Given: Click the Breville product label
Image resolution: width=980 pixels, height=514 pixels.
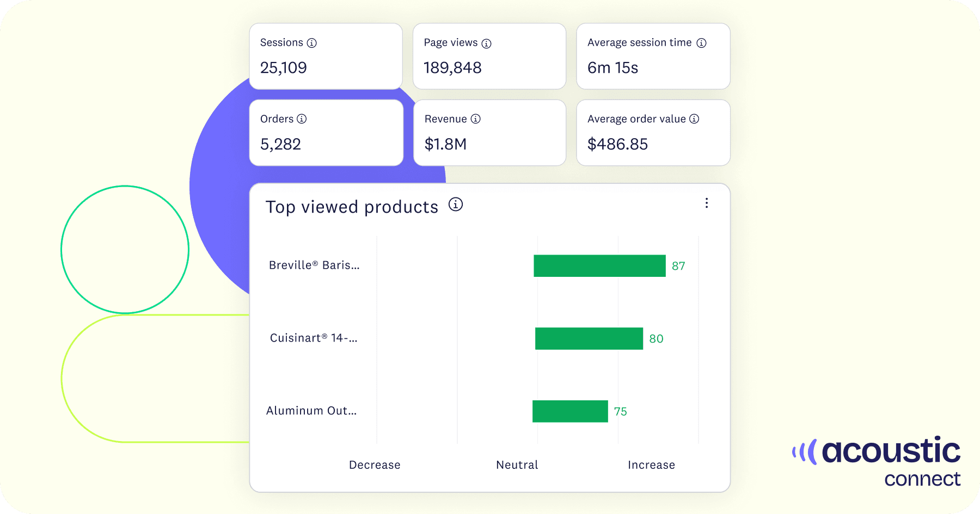Looking at the screenshot, I should tap(314, 265).
